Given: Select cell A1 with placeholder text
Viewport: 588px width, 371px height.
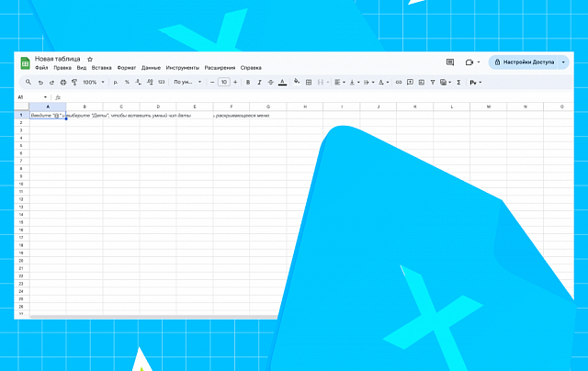Looking at the screenshot, I should [x=48, y=116].
